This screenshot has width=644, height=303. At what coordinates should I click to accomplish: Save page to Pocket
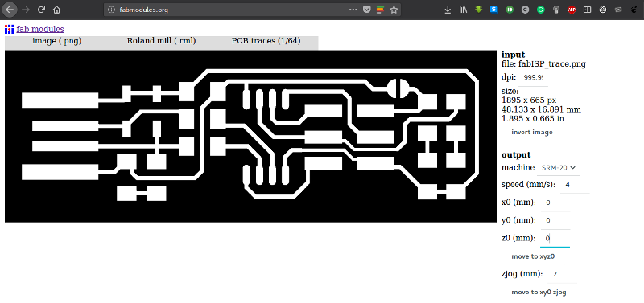(x=367, y=10)
